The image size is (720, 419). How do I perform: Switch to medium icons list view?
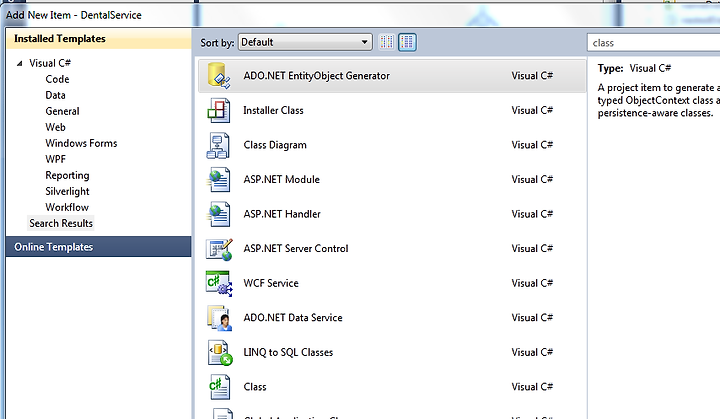click(407, 42)
